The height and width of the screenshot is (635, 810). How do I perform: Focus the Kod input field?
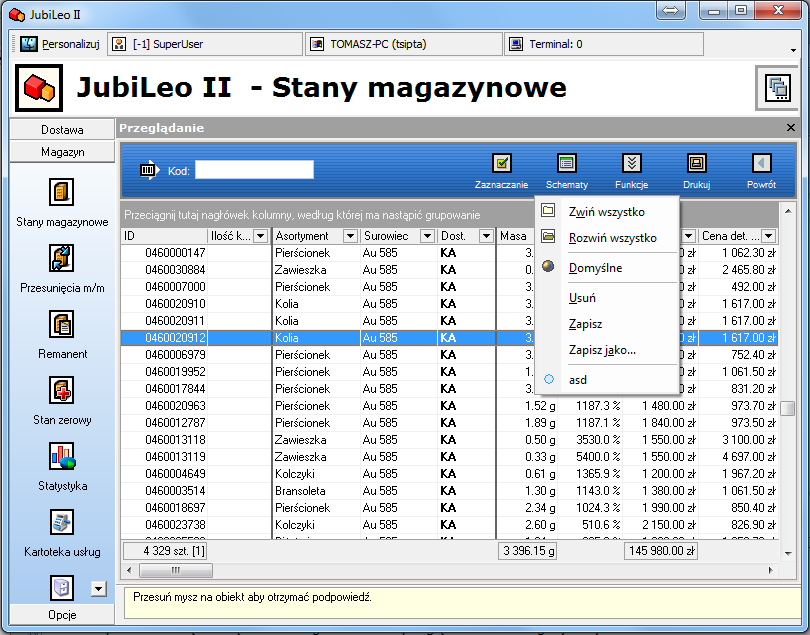click(254, 169)
